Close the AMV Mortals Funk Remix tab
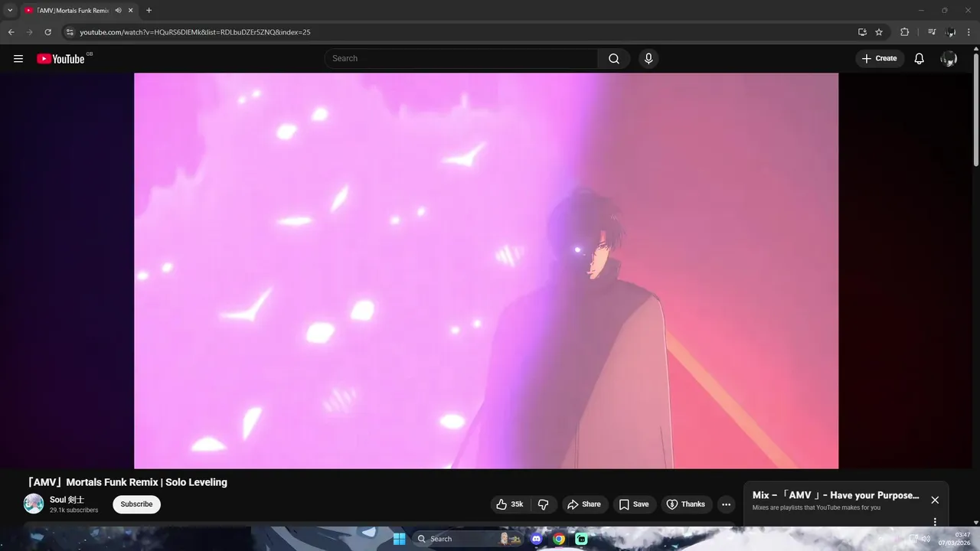This screenshot has height=551, width=980. (131, 11)
